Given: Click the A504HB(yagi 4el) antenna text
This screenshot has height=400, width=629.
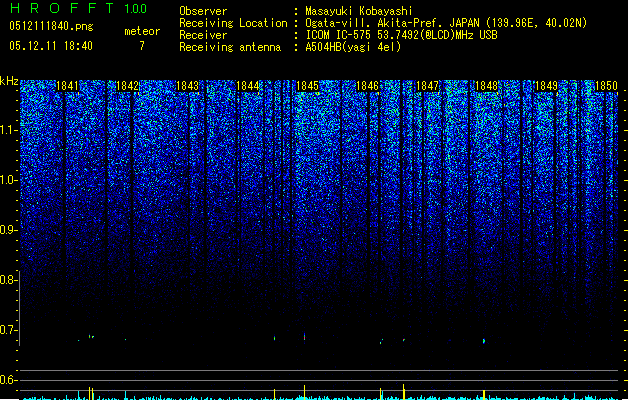Looking at the screenshot, I should point(353,47).
